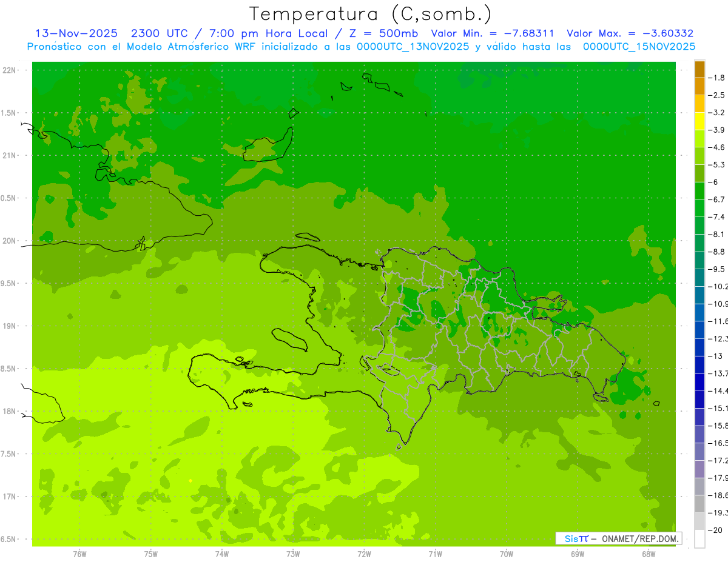
Task: Click the '21N' latitude axis label
Action: click(10, 156)
